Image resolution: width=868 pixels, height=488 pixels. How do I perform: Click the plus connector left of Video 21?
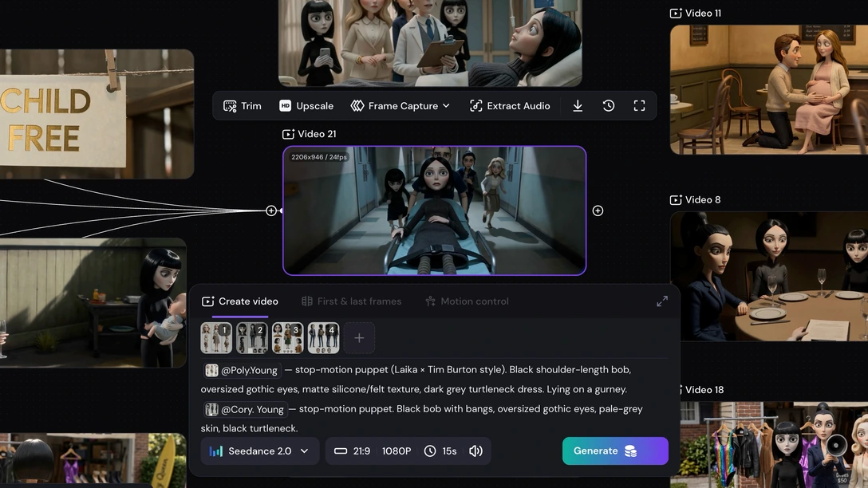[x=271, y=211]
